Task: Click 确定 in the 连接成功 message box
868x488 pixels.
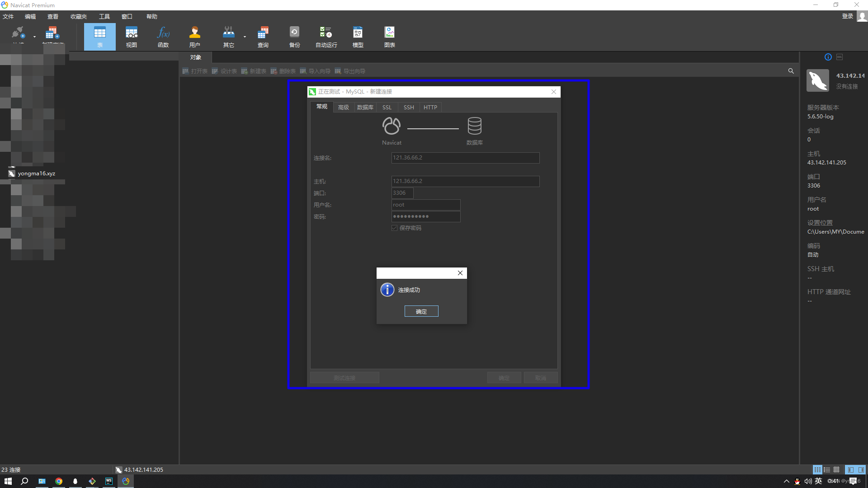Action: 421,311
